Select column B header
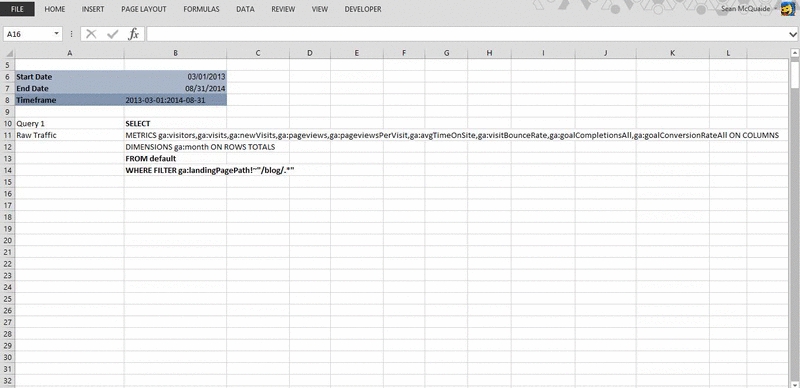The image size is (800, 388). [x=176, y=53]
